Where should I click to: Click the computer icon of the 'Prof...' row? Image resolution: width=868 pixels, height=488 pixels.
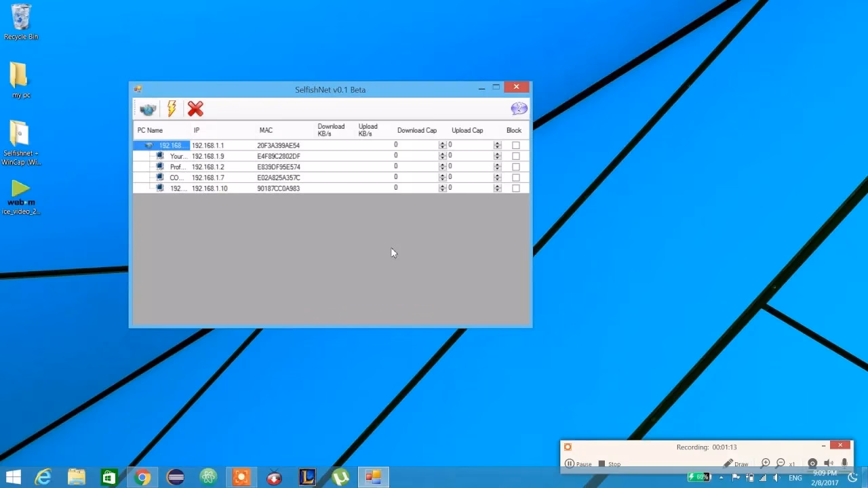160,167
